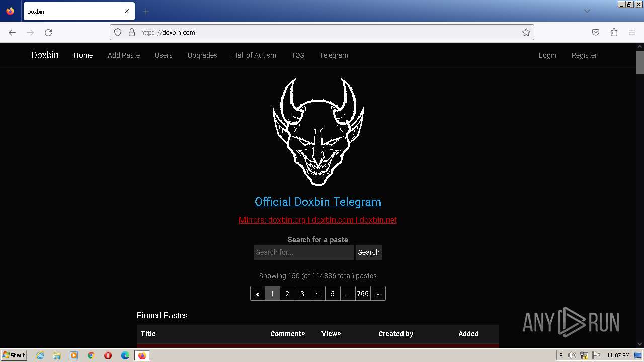Click the Pinned Pastes heading
This screenshot has width=644, height=362.
162,315
